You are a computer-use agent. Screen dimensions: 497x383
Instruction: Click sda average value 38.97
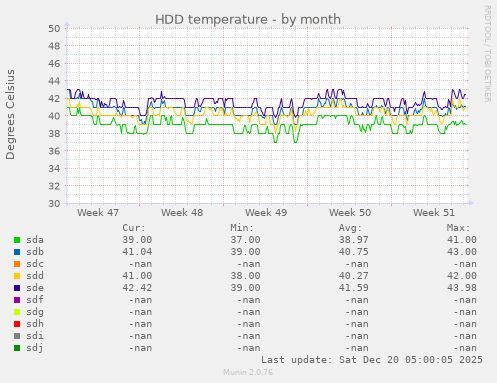point(354,240)
